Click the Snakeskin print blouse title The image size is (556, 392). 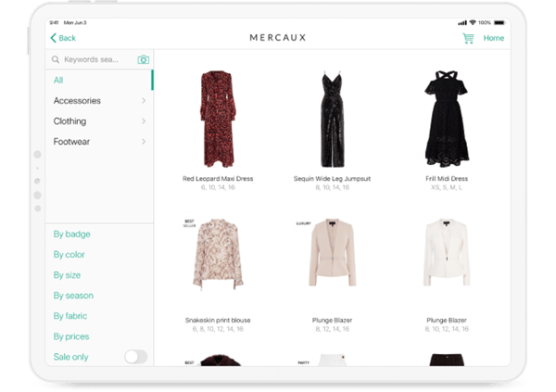(218, 320)
